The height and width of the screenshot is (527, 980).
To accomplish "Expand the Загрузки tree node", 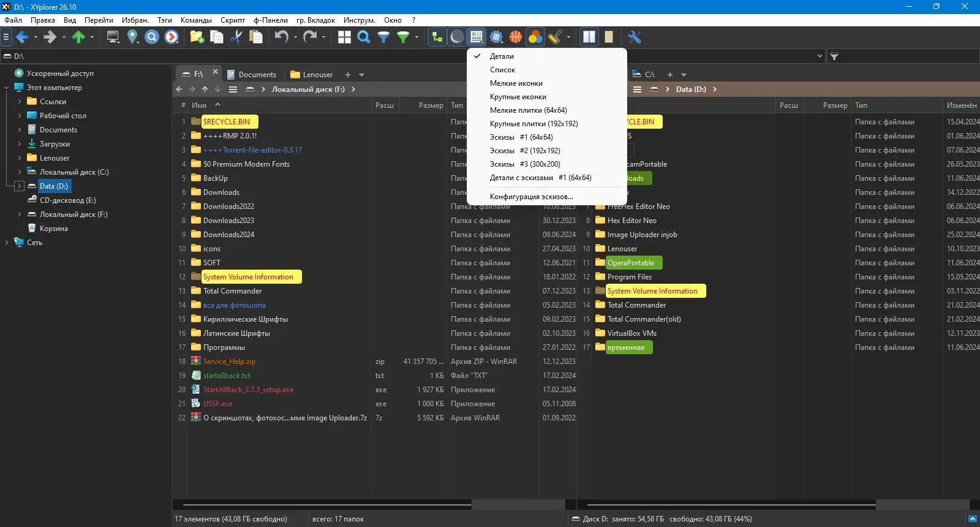I will [x=20, y=144].
